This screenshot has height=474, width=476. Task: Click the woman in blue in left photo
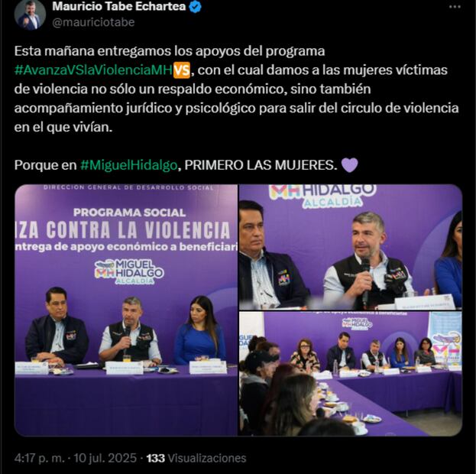tap(200, 331)
